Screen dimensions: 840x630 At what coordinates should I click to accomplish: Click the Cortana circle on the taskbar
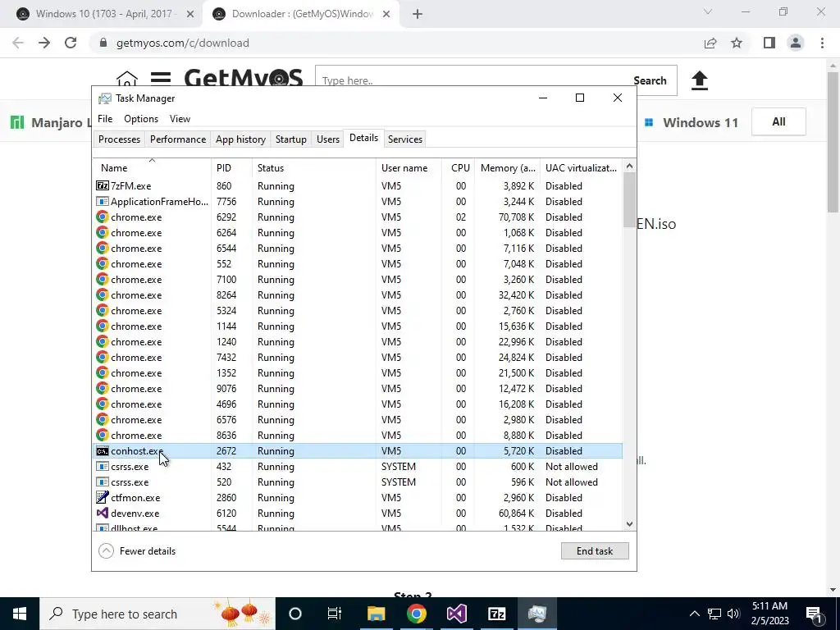click(295, 614)
